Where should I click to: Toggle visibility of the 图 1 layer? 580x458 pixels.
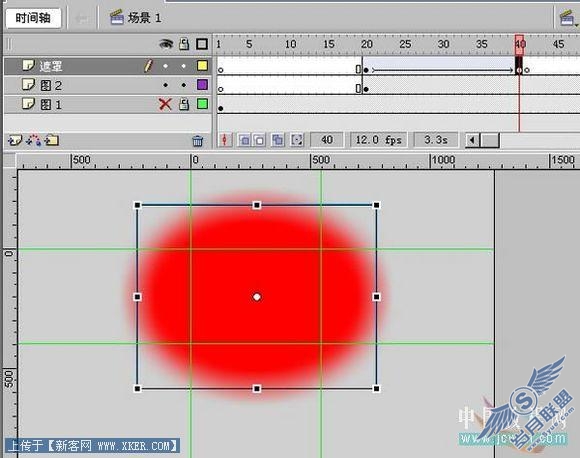click(165, 104)
